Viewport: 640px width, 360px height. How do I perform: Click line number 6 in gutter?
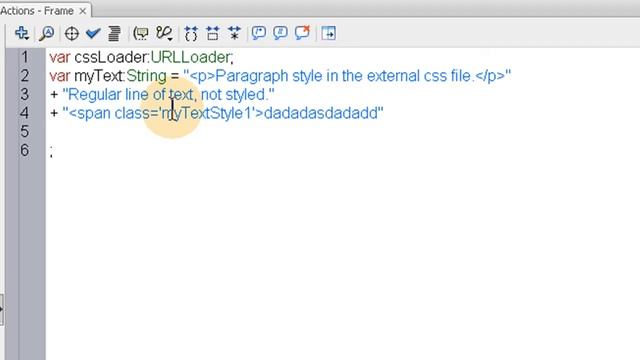25,151
